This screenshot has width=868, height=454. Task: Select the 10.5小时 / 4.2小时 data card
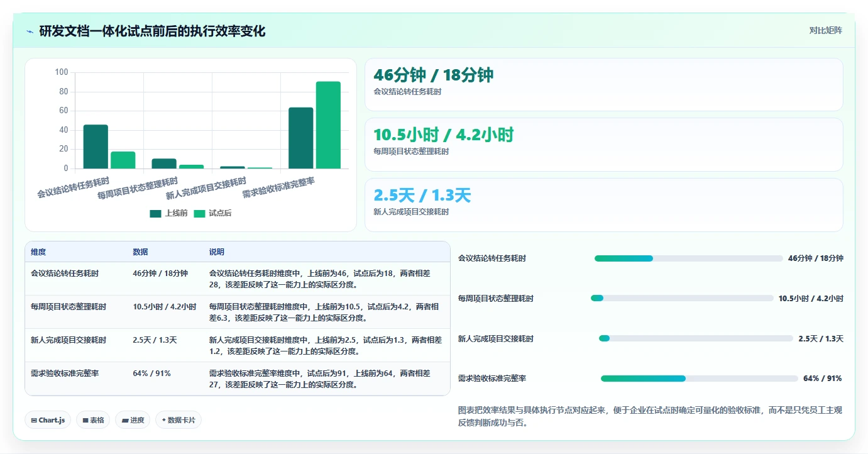pos(603,145)
